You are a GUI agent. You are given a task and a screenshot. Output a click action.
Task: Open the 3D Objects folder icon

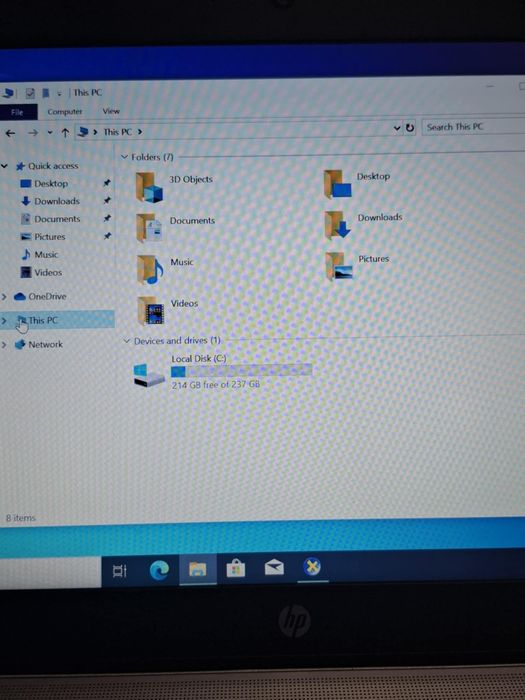click(x=149, y=188)
